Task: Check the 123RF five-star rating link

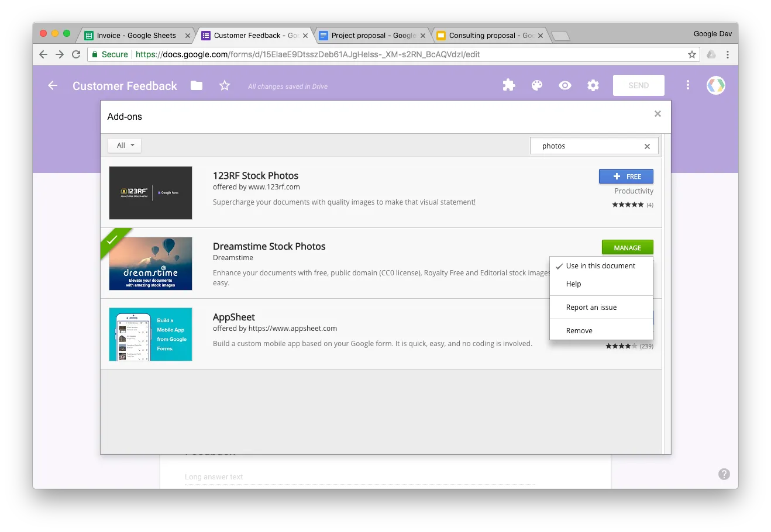Action: coord(628,205)
